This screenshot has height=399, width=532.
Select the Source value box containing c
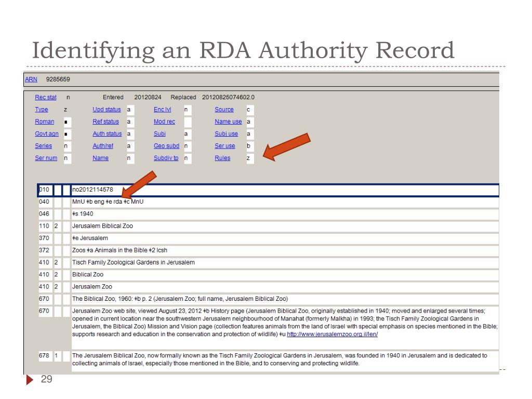click(x=250, y=110)
